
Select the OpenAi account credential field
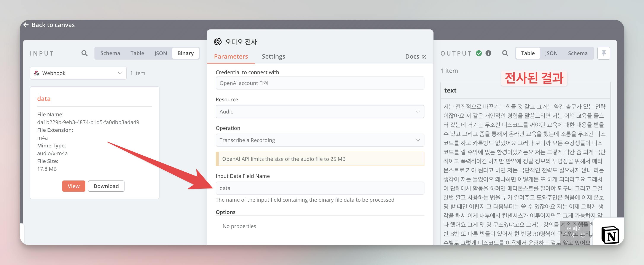coord(320,83)
